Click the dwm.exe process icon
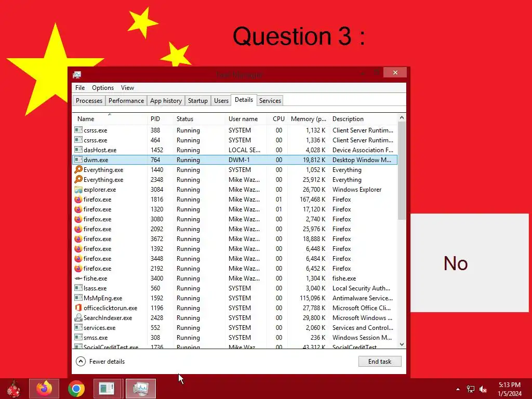The height and width of the screenshot is (399, 532). point(78,159)
